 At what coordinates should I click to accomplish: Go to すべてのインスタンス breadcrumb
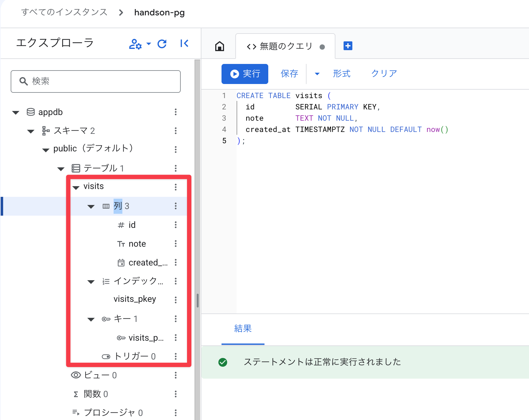tap(64, 12)
